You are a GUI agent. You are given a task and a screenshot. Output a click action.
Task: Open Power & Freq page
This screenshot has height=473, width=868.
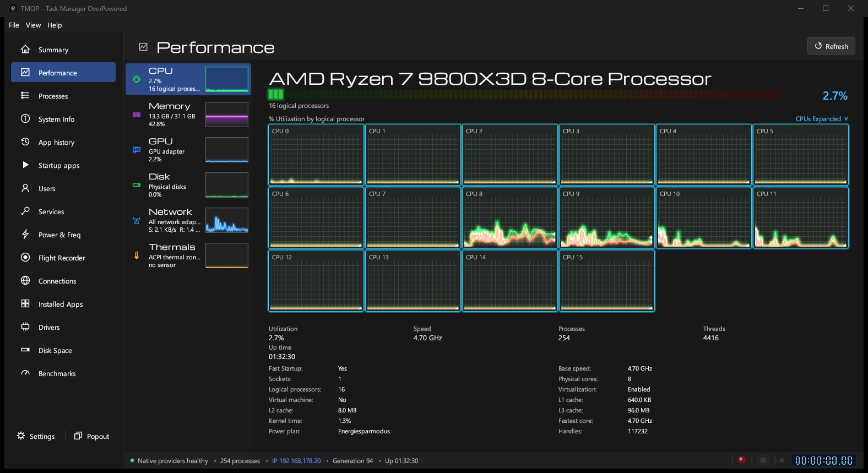[x=63, y=235]
